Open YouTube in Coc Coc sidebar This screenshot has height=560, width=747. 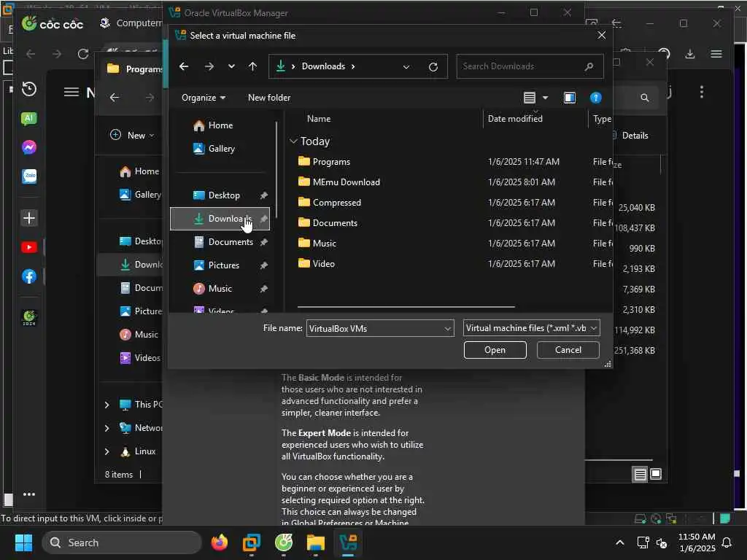coord(29,247)
